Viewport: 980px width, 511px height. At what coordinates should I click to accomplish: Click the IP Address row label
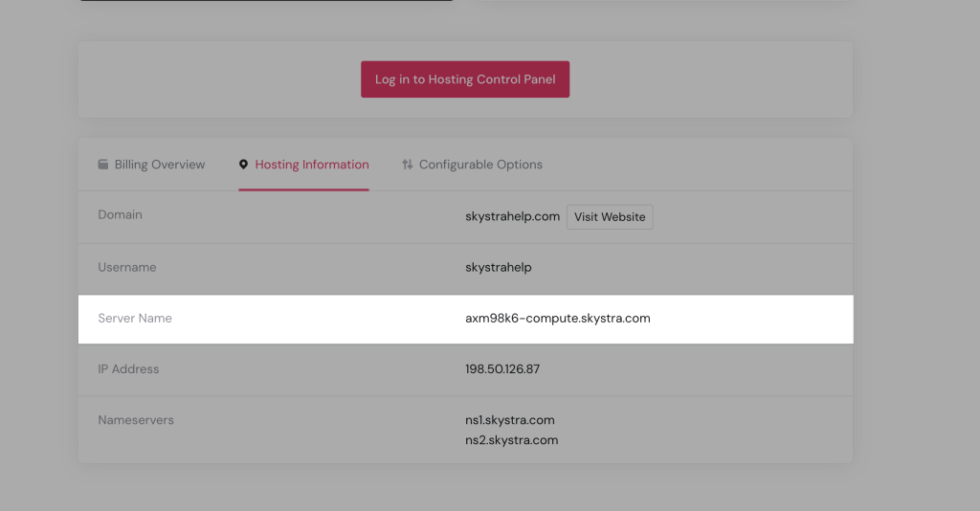128,369
